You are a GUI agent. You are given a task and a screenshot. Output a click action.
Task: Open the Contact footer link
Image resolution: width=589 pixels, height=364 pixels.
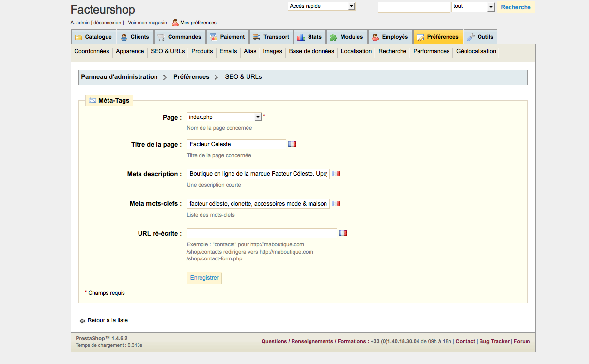pos(465,341)
